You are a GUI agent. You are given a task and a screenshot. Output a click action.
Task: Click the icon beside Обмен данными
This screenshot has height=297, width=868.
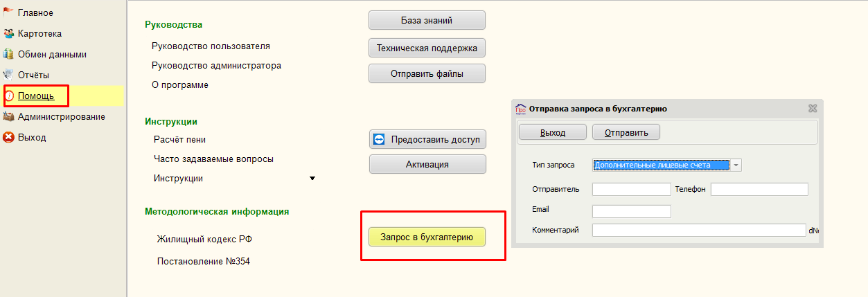pyautogui.click(x=9, y=54)
